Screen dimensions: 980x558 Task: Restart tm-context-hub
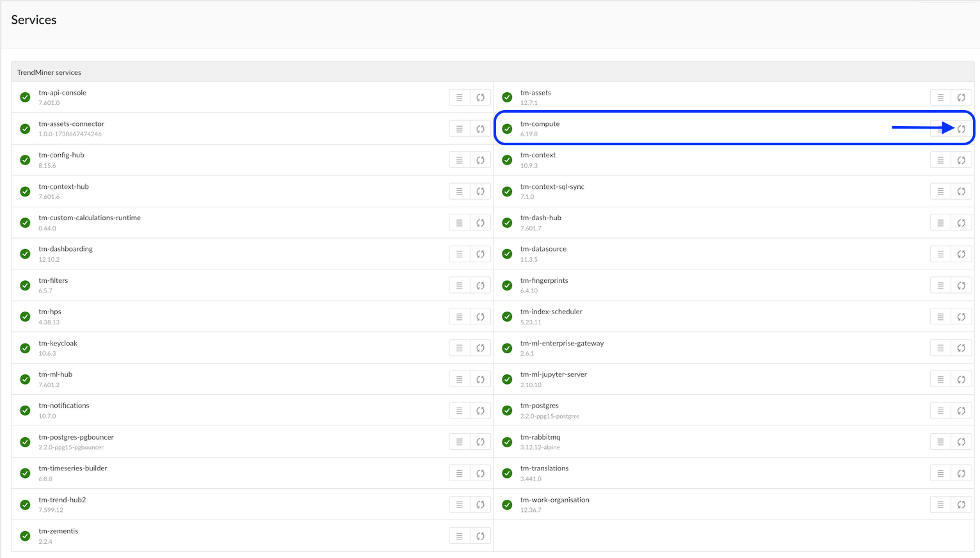pyautogui.click(x=480, y=191)
